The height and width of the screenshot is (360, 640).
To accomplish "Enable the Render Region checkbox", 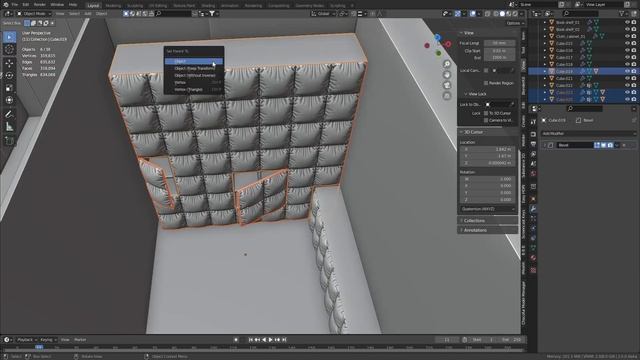I will click(x=486, y=83).
